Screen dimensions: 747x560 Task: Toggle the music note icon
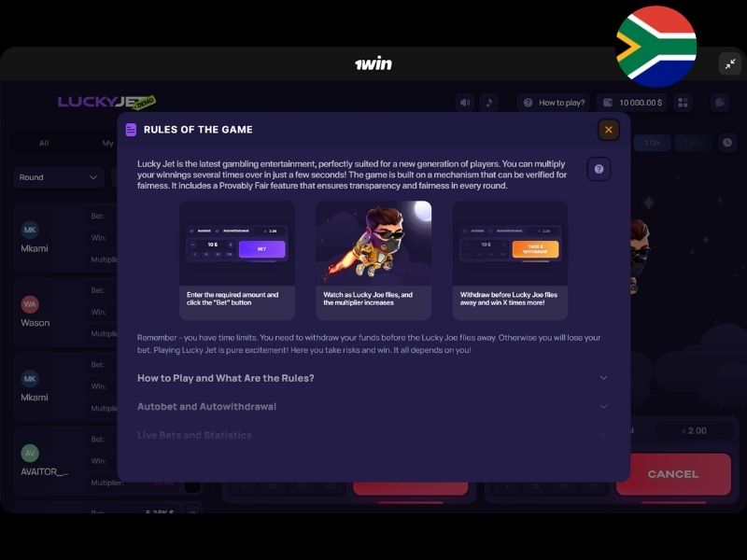click(489, 103)
